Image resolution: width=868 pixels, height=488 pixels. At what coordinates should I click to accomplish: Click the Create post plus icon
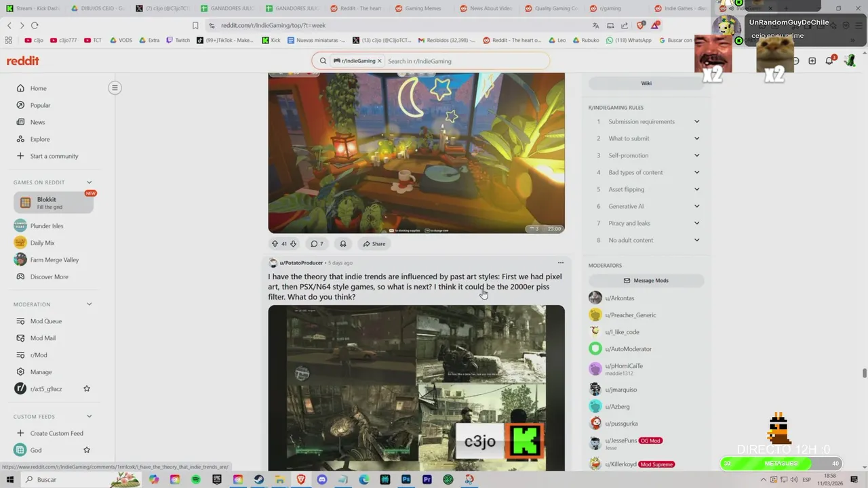tap(812, 61)
